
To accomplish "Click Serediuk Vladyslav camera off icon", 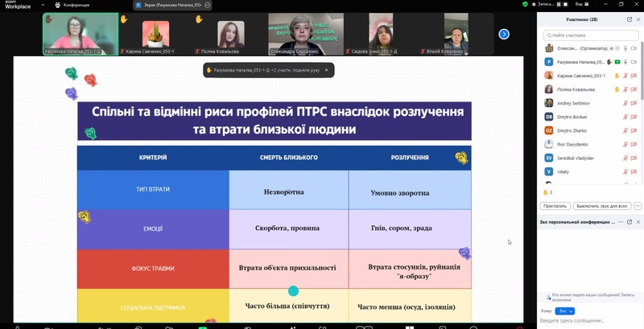I will [x=634, y=158].
